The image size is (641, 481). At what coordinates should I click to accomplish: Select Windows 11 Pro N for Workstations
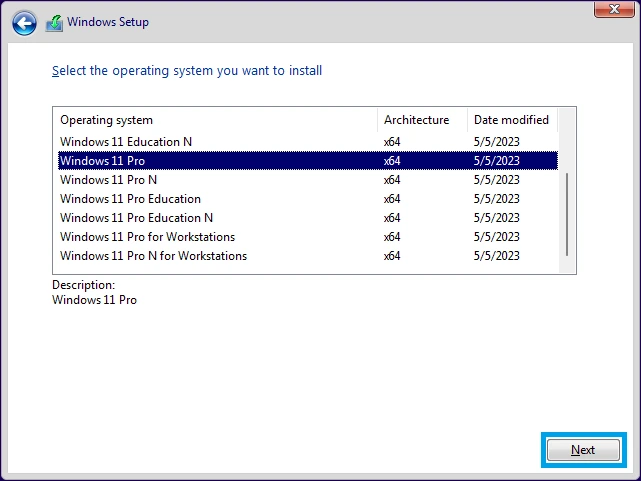coord(153,256)
